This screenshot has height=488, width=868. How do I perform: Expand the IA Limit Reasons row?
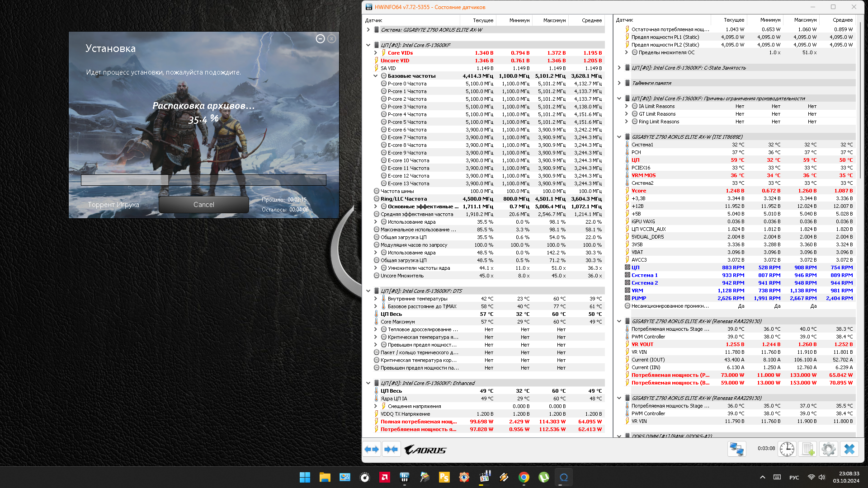click(626, 106)
